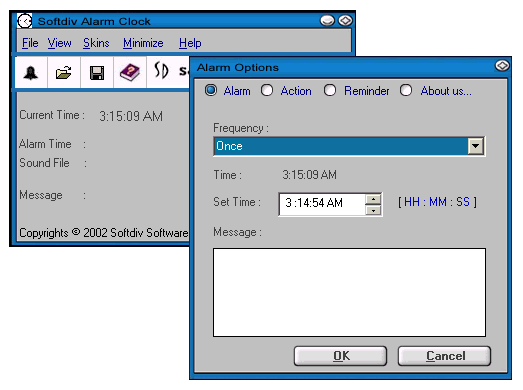Open the Help menu
Viewport: 523px width, 390px height.
click(x=190, y=43)
